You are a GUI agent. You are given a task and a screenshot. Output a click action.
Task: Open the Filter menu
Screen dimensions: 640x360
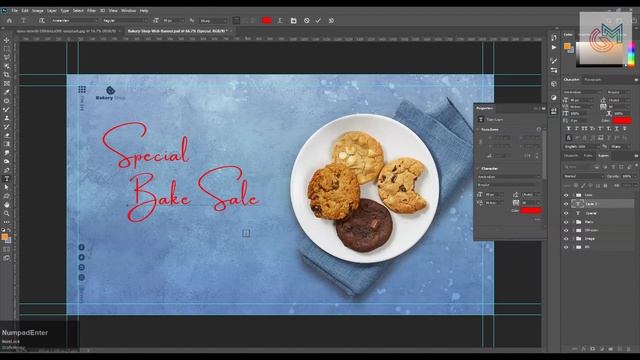point(91,11)
